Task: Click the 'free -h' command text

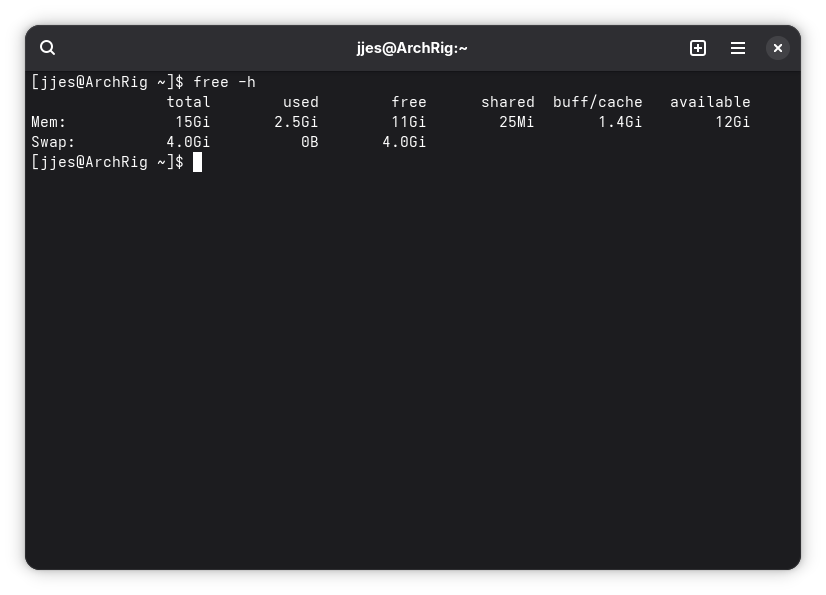Action: coord(224,82)
